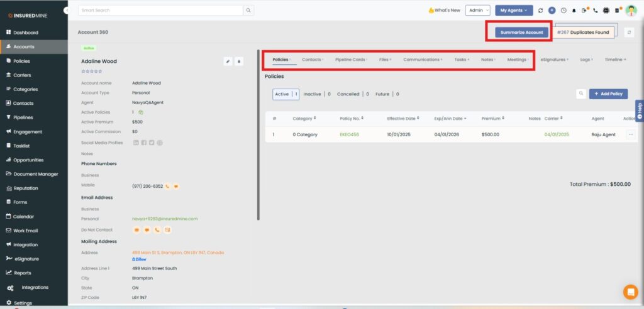Click the Summarize Account button
The image size is (644, 309).
521,32
